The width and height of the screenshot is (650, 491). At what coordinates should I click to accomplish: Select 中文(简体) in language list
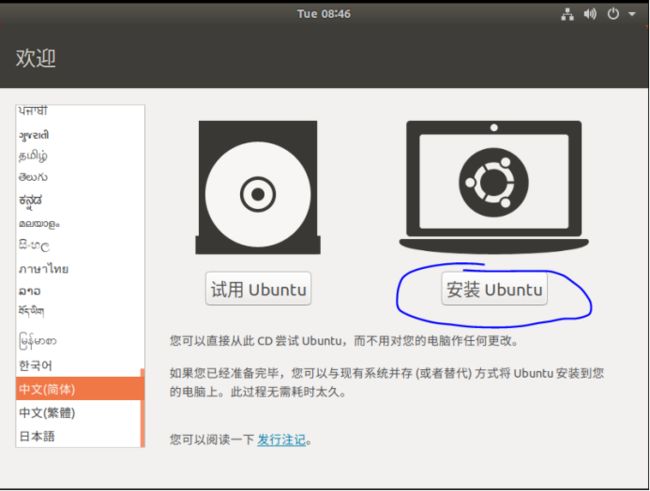coord(78,389)
